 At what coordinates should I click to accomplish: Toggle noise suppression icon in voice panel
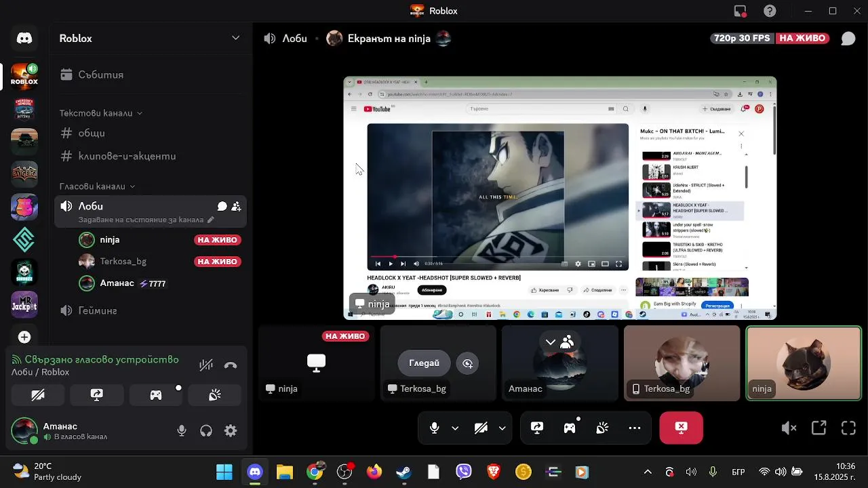coord(206,365)
